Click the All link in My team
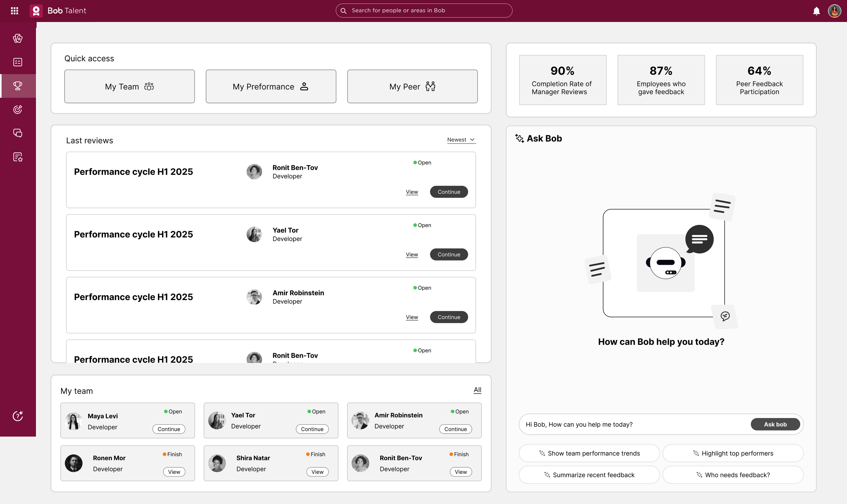Viewport: 847px width, 504px height. coord(477,390)
